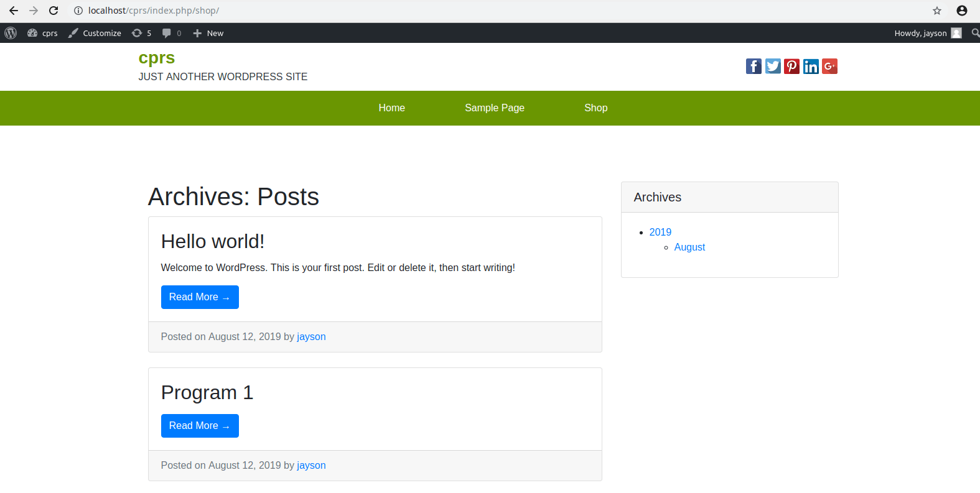
Task: Open the Twitter social icon
Action: [773, 67]
